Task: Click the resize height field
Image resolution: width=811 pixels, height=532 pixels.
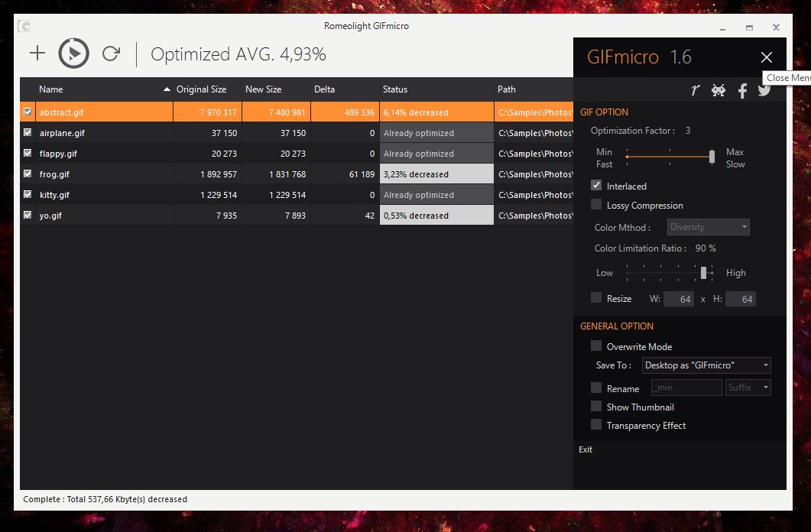Action: pos(741,299)
